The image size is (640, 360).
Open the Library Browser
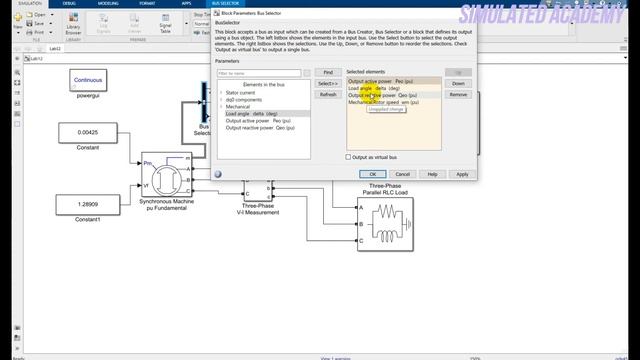[x=73, y=23]
